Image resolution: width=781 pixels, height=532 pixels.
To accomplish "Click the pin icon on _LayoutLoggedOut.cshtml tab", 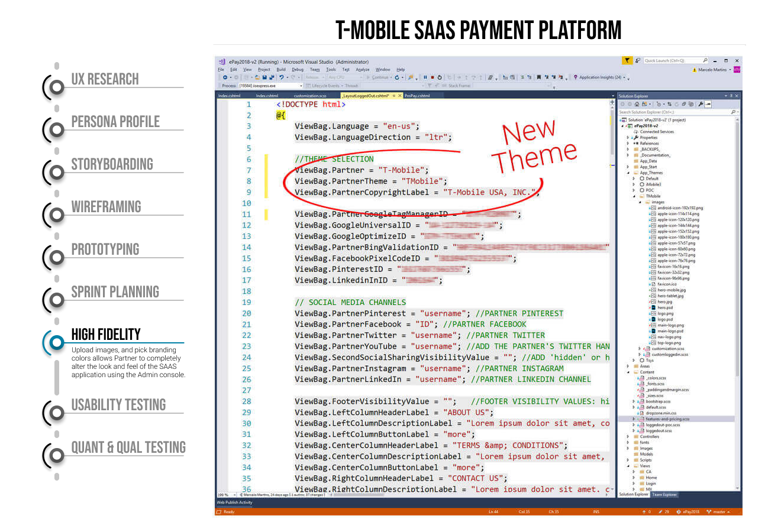I will click(x=394, y=95).
